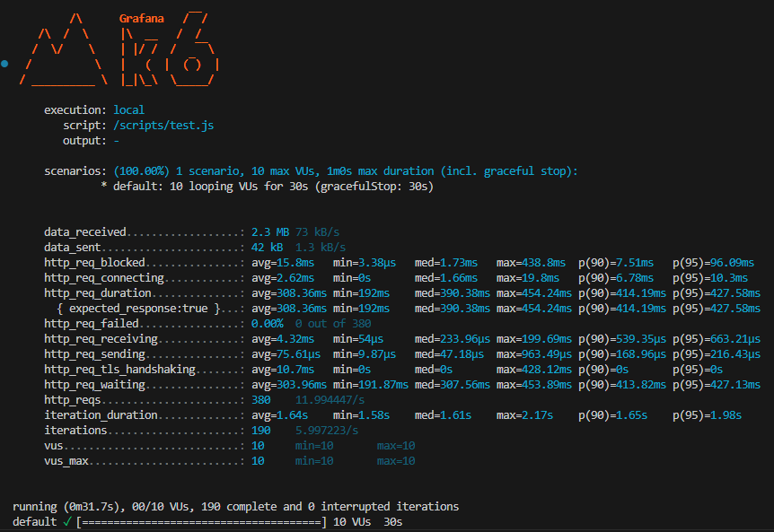Viewport: 774px width, 532px height.
Task: Click the k6 ASCII art logo
Action: click(x=119, y=49)
